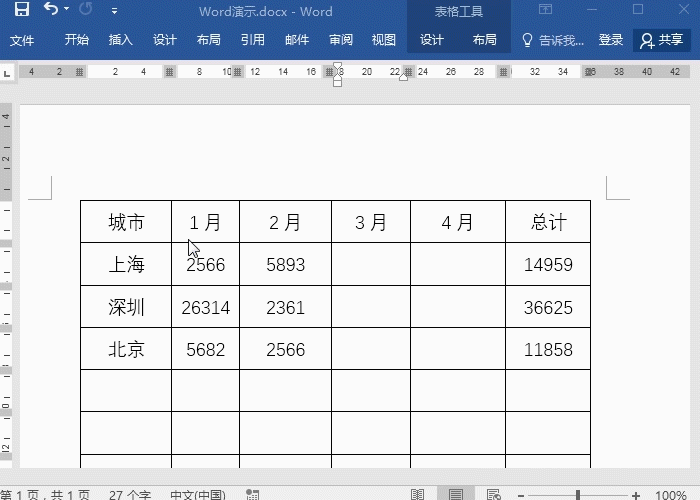Switch to the 引用 ribbon tab
700x500 pixels.
coord(253,40)
